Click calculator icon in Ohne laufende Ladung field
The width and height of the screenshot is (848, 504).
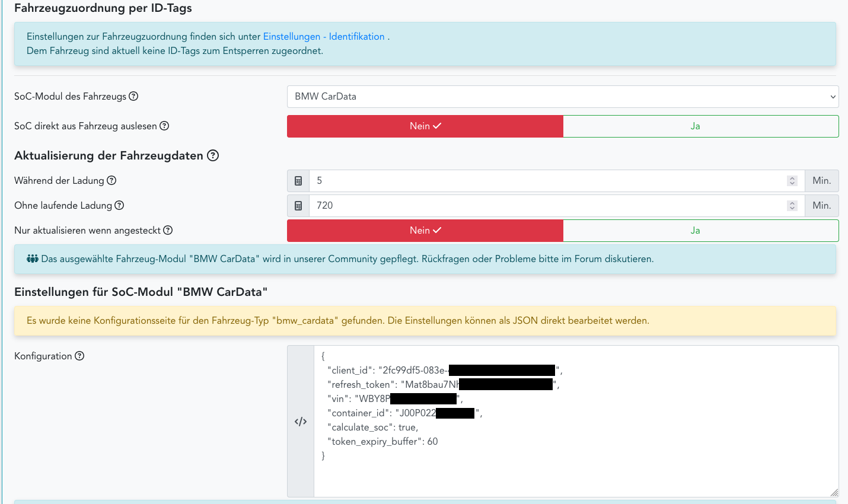pyautogui.click(x=298, y=206)
